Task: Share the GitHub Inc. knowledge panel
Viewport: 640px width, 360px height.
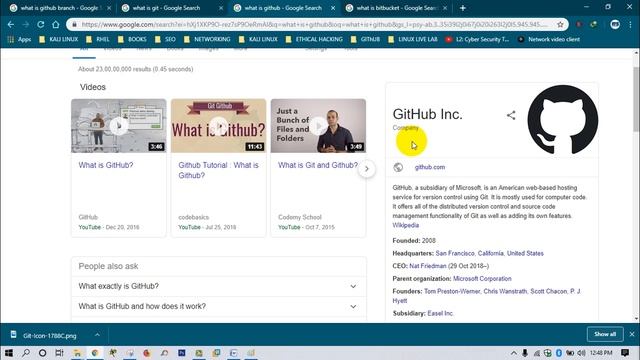Action: click(511, 115)
